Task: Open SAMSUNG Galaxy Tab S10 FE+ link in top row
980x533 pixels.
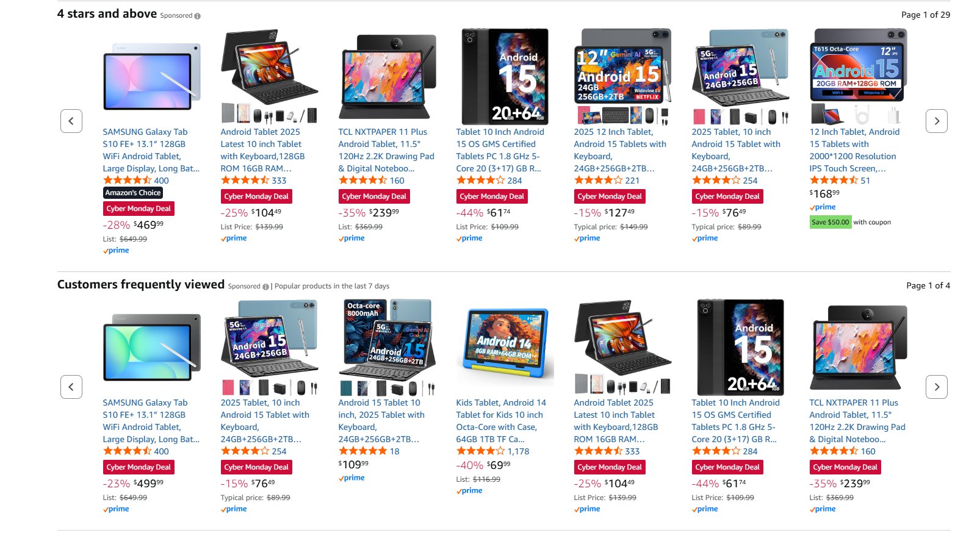Action: click(x=151, y=150)
